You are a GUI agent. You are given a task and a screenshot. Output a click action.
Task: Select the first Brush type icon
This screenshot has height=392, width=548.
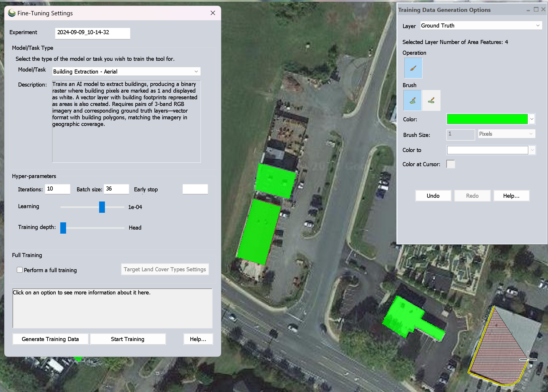(412, 100)
